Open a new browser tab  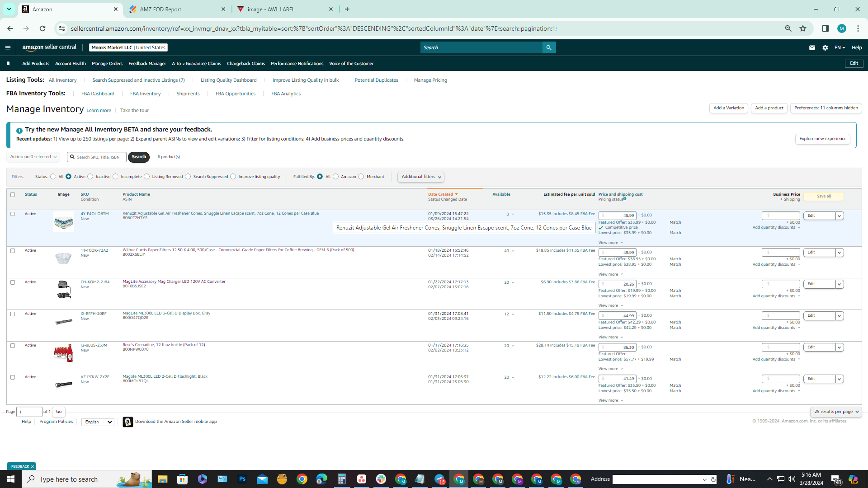point(347,9)
